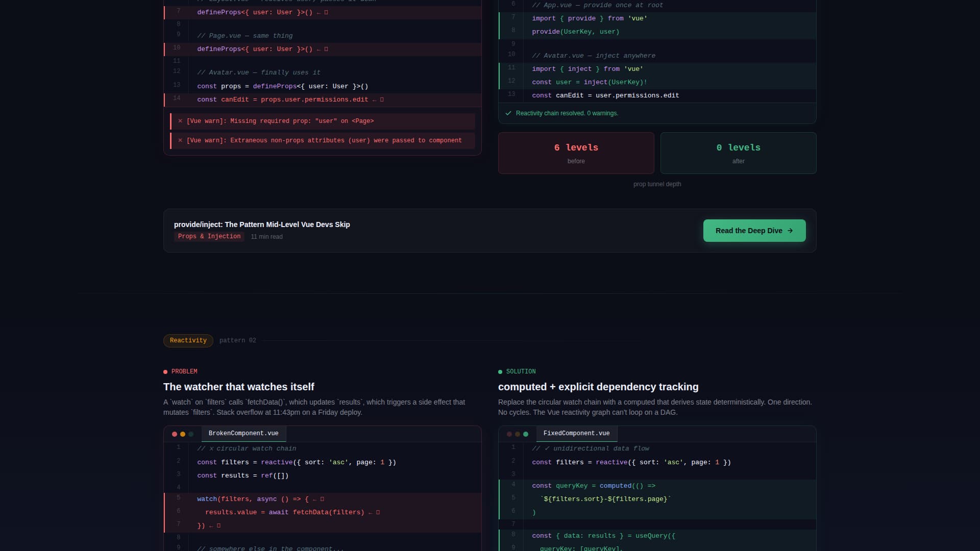Click the x icon on 'Missing required prop' warning
Screen dimensions: 980x551
click(x=180, y=121)
